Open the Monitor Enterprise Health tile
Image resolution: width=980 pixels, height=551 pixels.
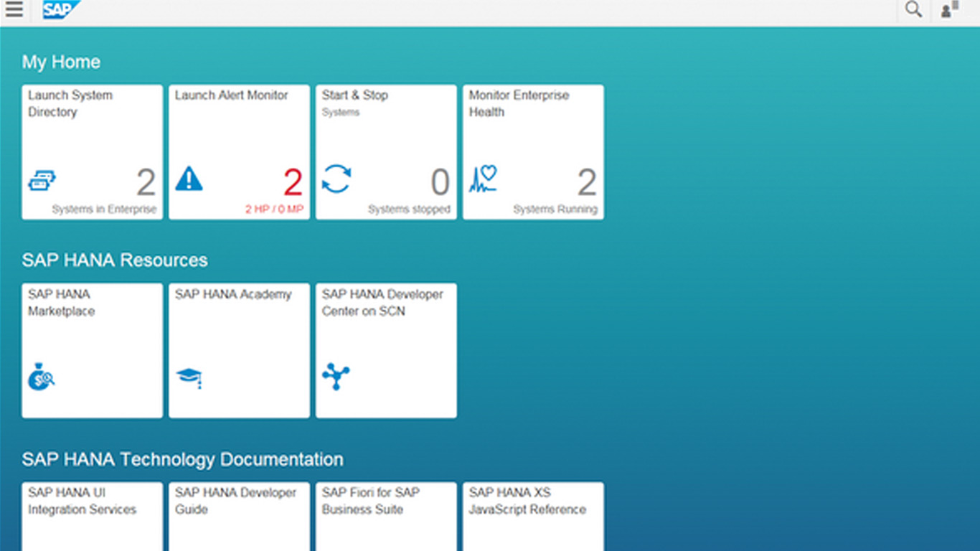[x=533, y=152]
